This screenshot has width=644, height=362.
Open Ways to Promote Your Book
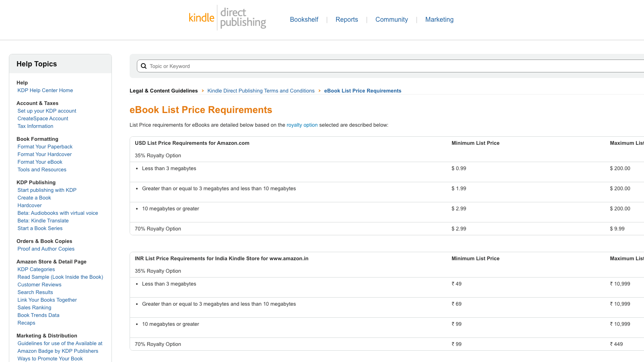[x=50, y=359]
